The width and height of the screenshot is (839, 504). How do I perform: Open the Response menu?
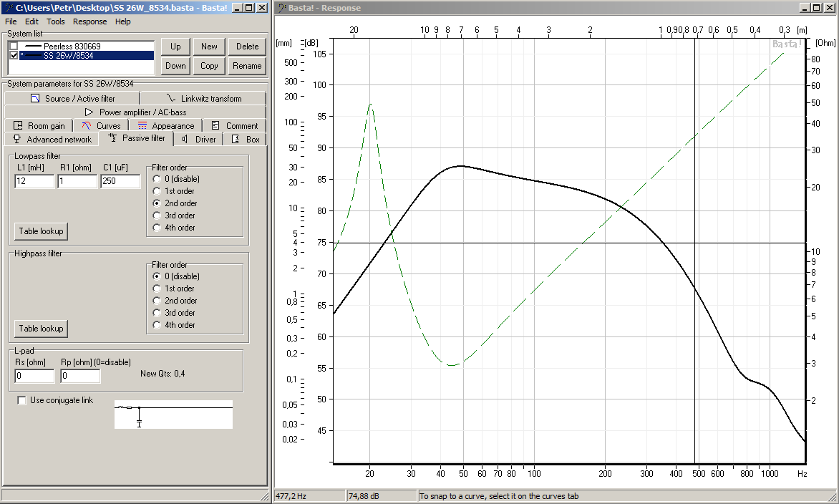click(x=90, y=21)
